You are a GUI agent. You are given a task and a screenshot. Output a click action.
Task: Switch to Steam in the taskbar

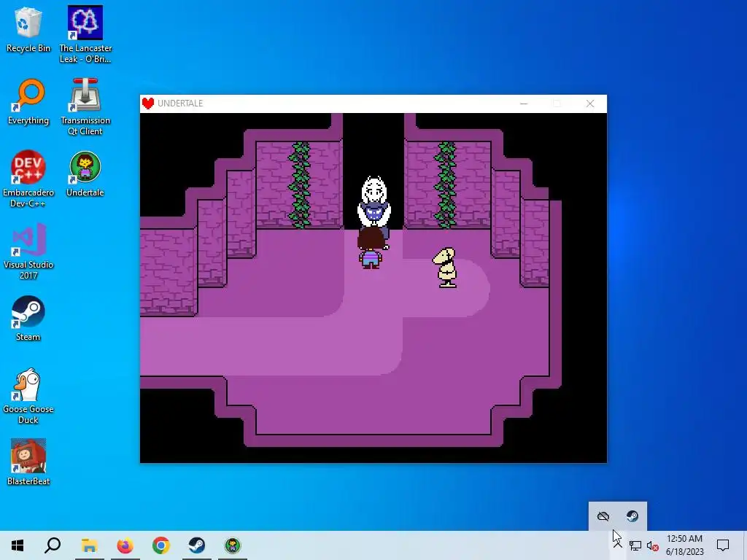(197, 545)
